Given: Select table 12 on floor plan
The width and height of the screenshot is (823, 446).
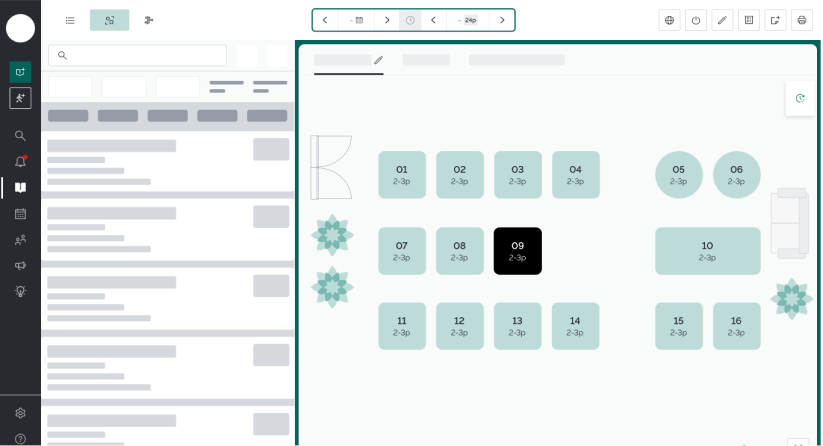Looking at the screenshot, I should 460,326.
